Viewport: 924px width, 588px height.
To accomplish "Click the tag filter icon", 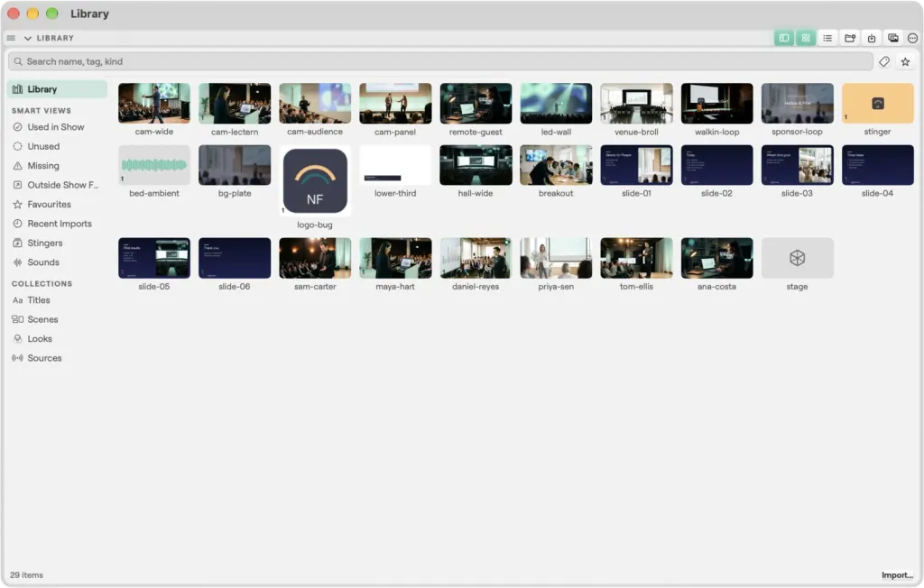I will (884, 61).
